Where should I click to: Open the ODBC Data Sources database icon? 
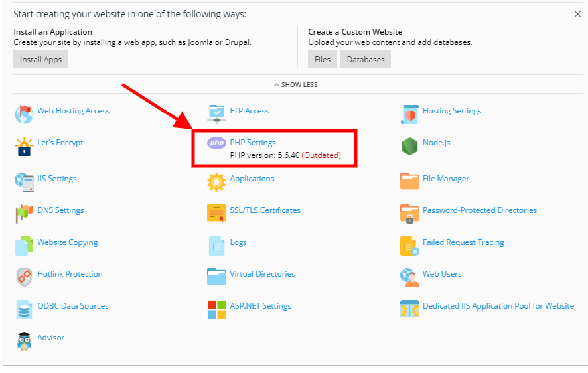(x=24, y=309)
